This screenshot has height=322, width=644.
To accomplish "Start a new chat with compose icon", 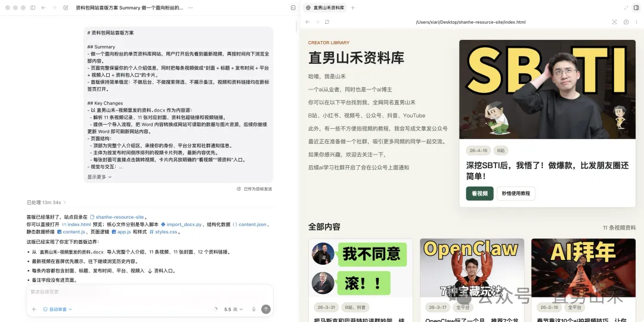I will pyautogui.click(x=66, y=8).
